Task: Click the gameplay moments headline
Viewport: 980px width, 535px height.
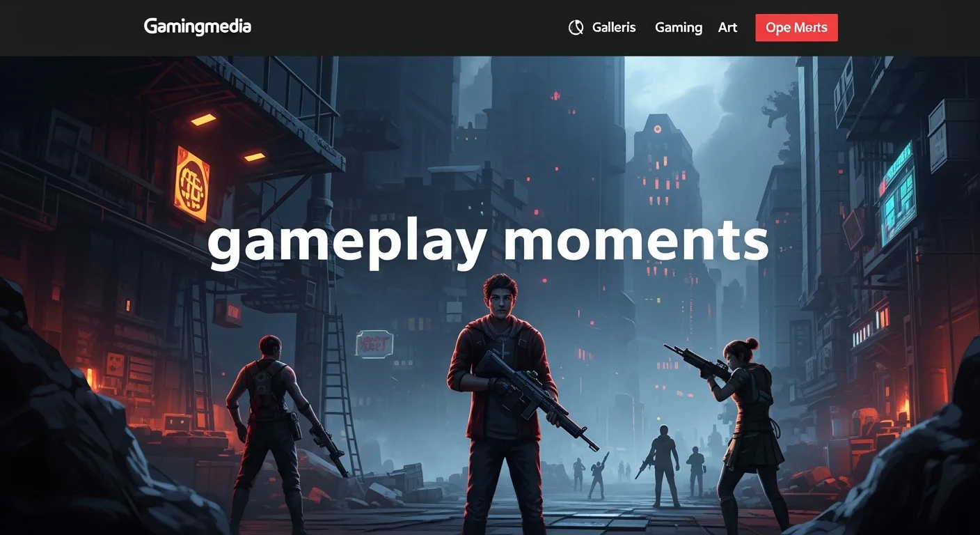Action: pyautogui.click(x=488, y=242)
